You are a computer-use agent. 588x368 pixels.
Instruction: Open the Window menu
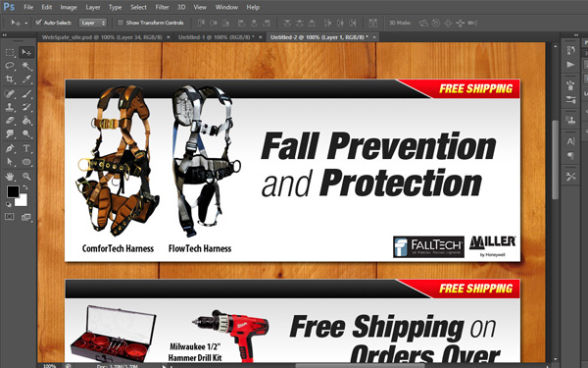click(x=226, y=7)
